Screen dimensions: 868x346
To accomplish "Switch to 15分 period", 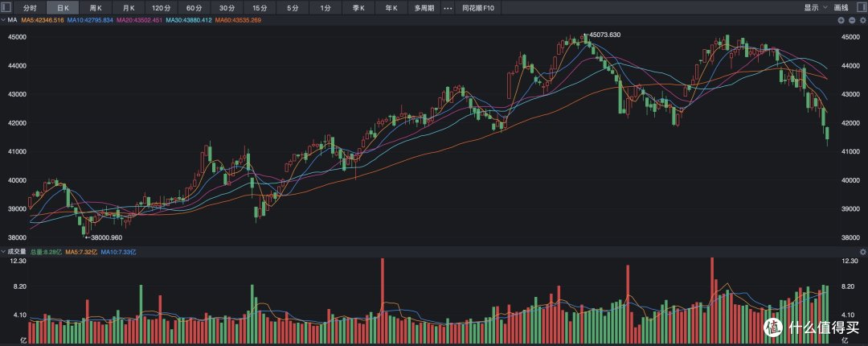I will (x=260, y=8).
